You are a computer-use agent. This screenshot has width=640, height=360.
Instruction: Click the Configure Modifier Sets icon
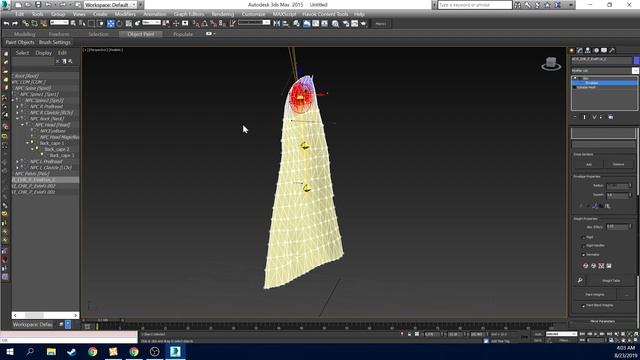(x=611, y=117)
